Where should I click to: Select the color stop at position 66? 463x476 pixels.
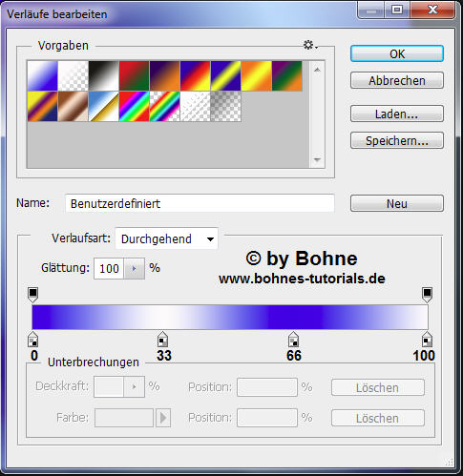[x=293, y=339]
